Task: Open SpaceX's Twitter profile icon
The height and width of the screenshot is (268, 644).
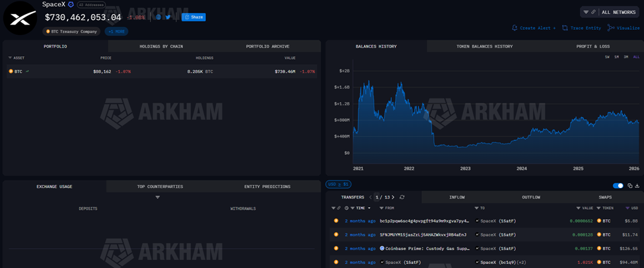Action: tap(168, 17)
